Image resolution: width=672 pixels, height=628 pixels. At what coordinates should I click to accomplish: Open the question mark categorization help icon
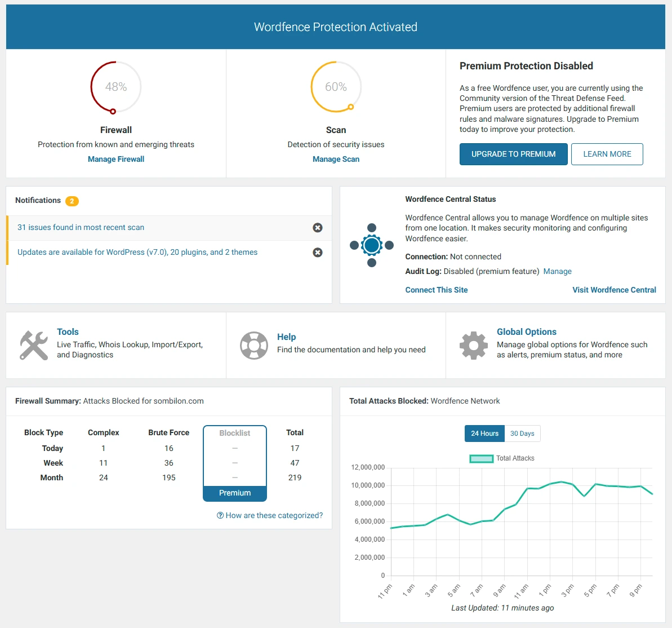pos(220,516)
